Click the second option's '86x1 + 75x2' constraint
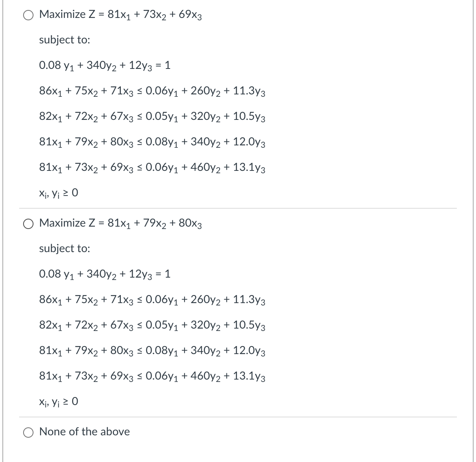 click(152, 301)
